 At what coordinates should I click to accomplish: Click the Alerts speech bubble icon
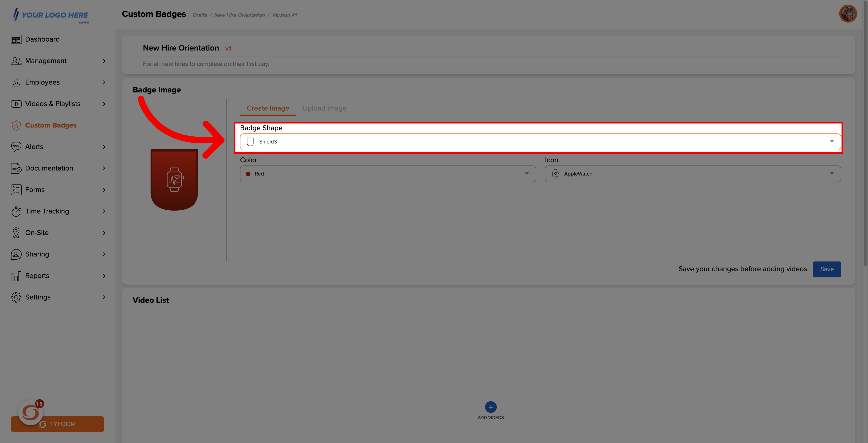pyautogui.click(x=16, y=147)
